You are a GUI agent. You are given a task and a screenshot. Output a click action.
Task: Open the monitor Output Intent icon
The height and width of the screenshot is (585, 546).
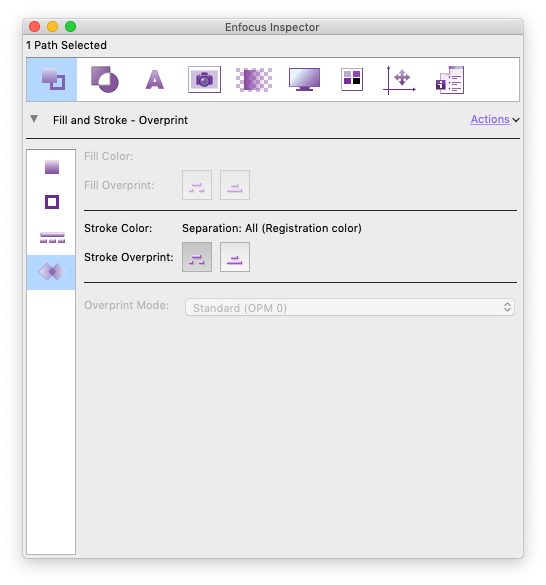pyautogui.click(x=304, y=79)
